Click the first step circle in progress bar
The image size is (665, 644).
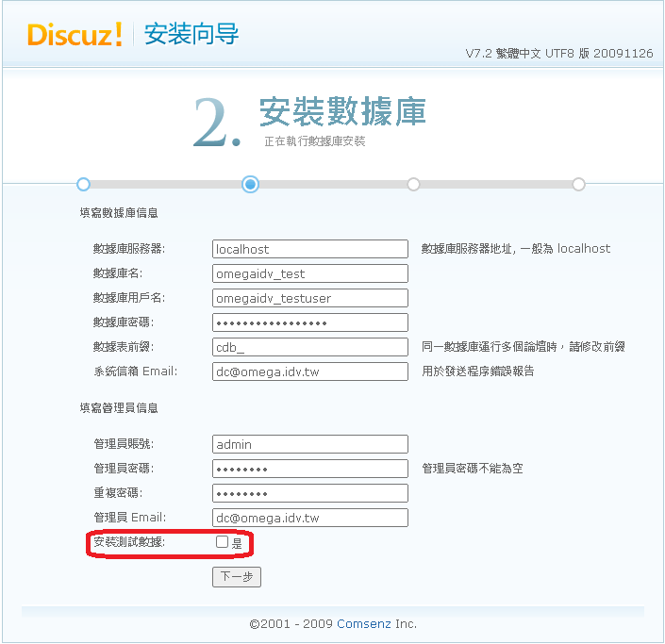[83, 184]
